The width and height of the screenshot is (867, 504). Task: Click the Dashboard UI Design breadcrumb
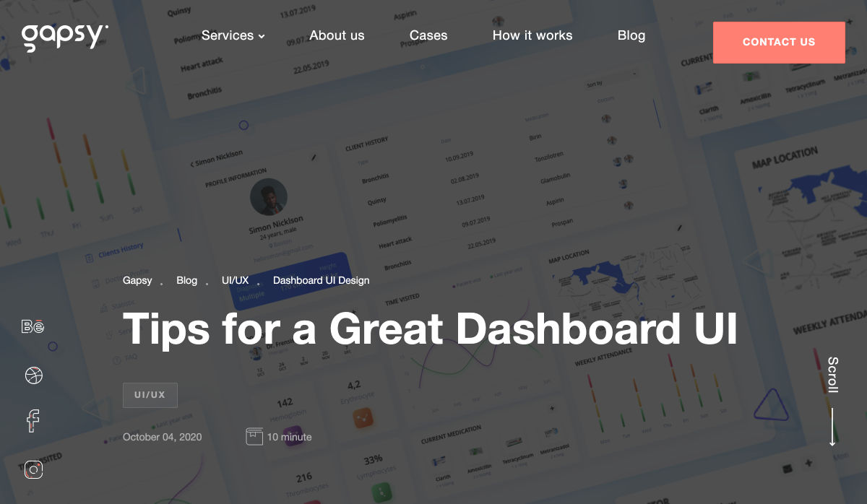(x=321, y=280)
